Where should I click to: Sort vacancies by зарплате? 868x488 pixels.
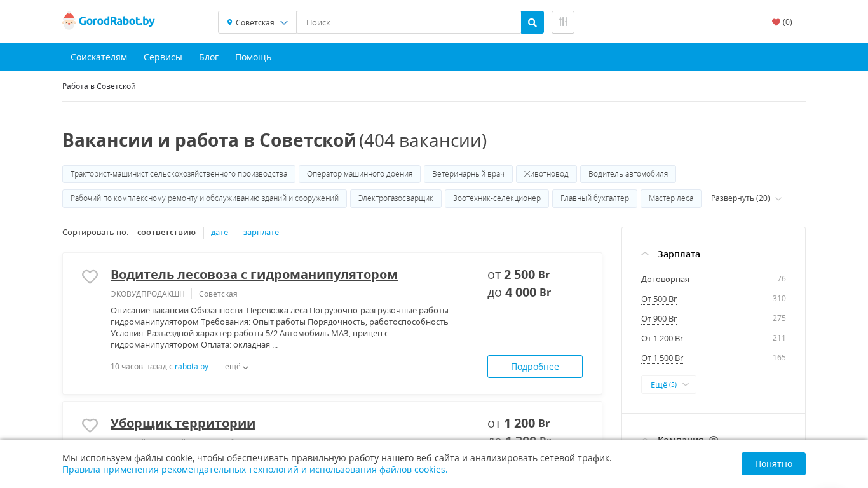[x=261, y=233]
